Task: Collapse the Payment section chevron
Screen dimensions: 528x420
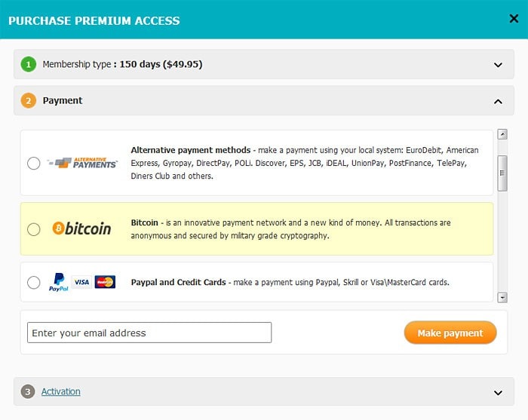Action: coord(498,101)
